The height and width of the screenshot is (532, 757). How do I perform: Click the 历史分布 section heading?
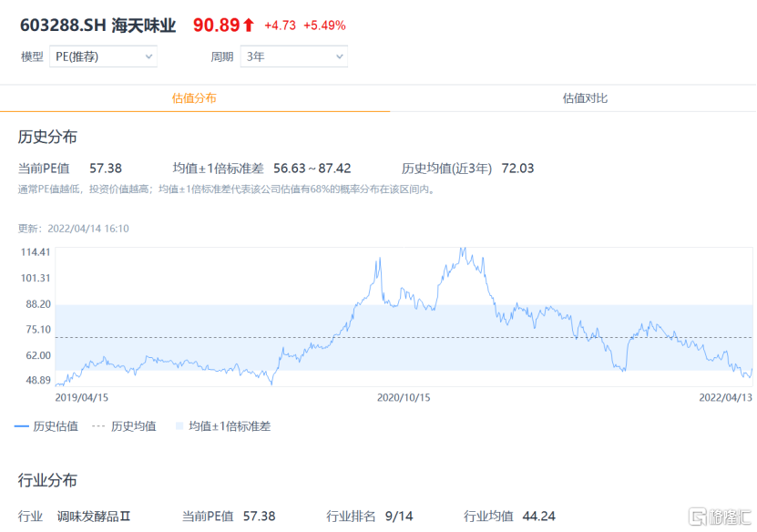[47, 138]
